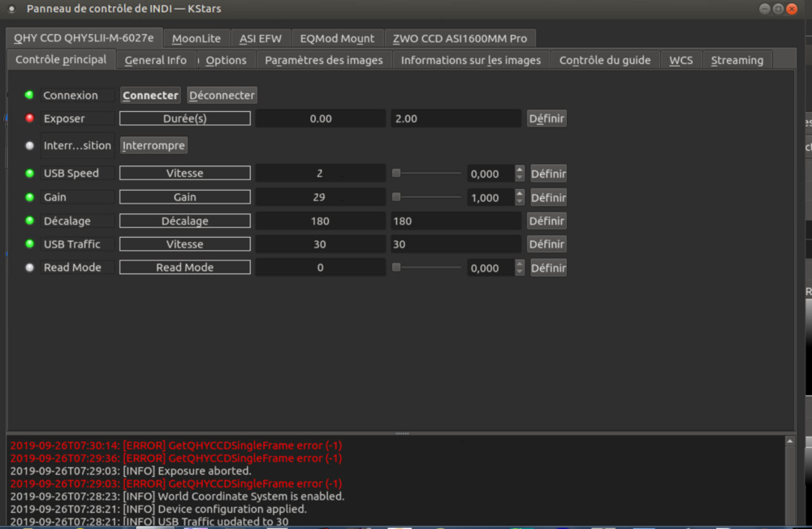The image size is (812, 529).
Task: Click the Gain status indicator
Action: click(x=29, y=196)
